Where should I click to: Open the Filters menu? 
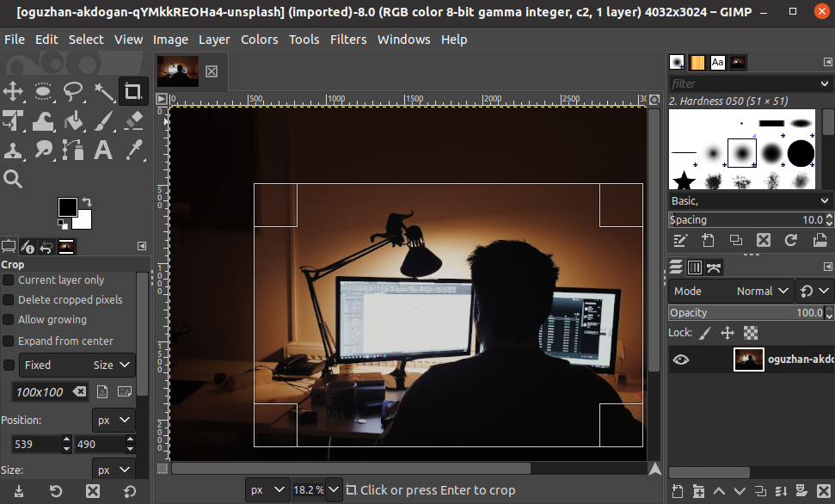(x=350, y=40)
